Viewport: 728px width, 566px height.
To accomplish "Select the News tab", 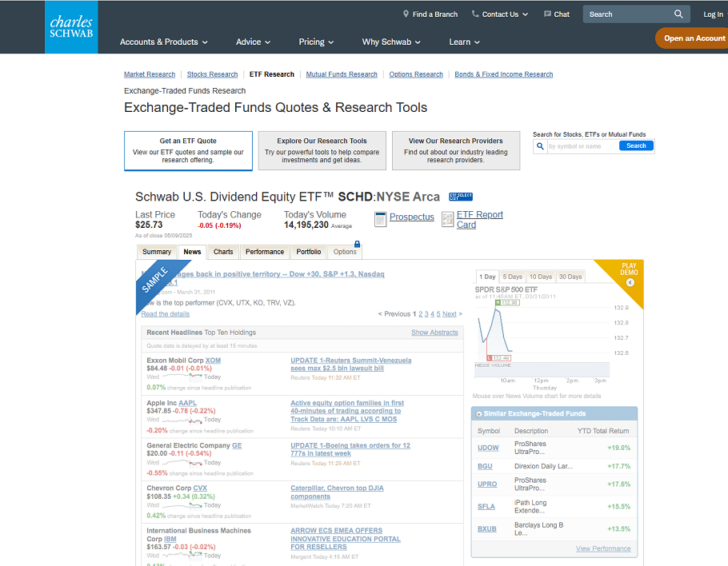I will coord(192,252).
